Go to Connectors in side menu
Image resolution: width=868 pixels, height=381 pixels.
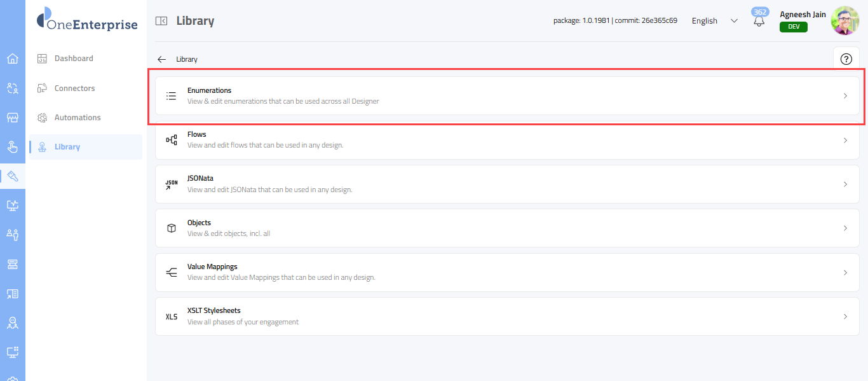(x=74, y=88)
